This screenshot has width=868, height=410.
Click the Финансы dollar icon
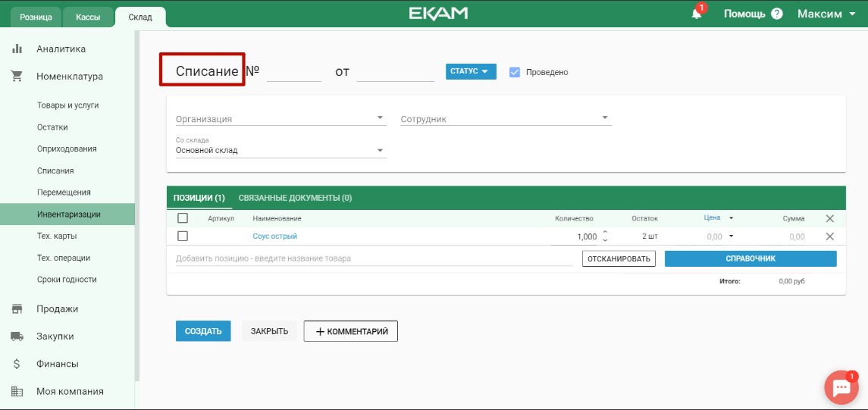[17, 364]
